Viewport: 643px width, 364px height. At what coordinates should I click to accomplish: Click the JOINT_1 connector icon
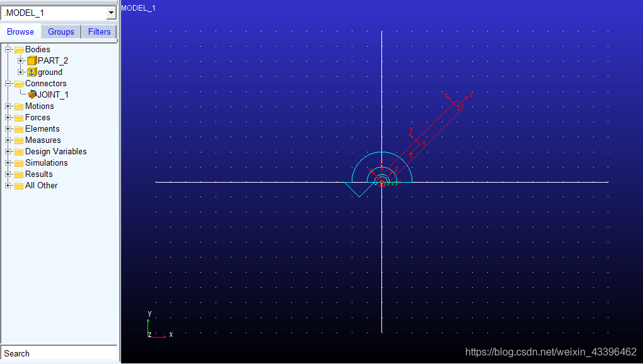coord(32,95)
